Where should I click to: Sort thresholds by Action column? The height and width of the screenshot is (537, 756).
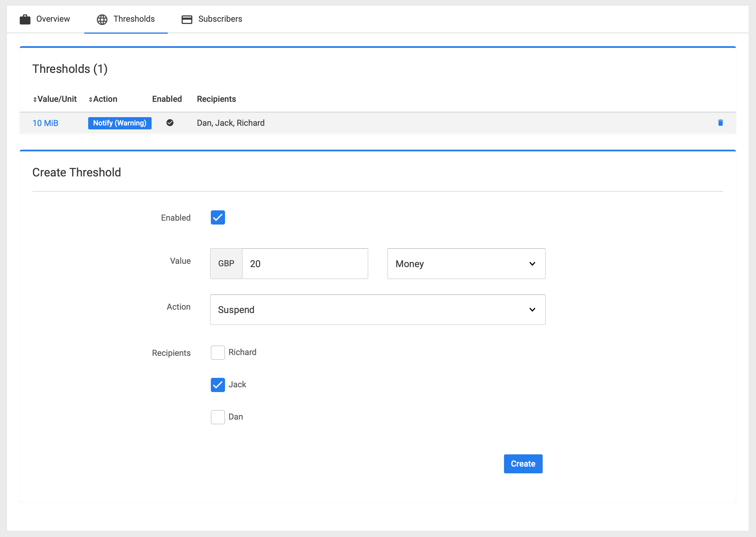point(103,99)
